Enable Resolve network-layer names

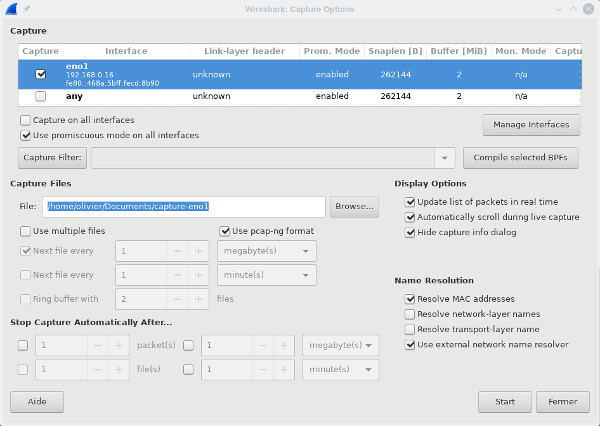point(409,314)
